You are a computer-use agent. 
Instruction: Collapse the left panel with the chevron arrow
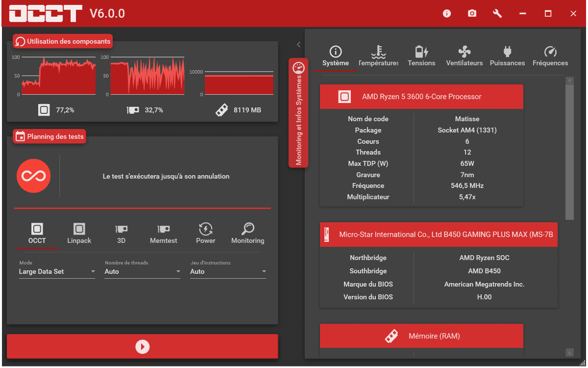(x=298, y=45)
